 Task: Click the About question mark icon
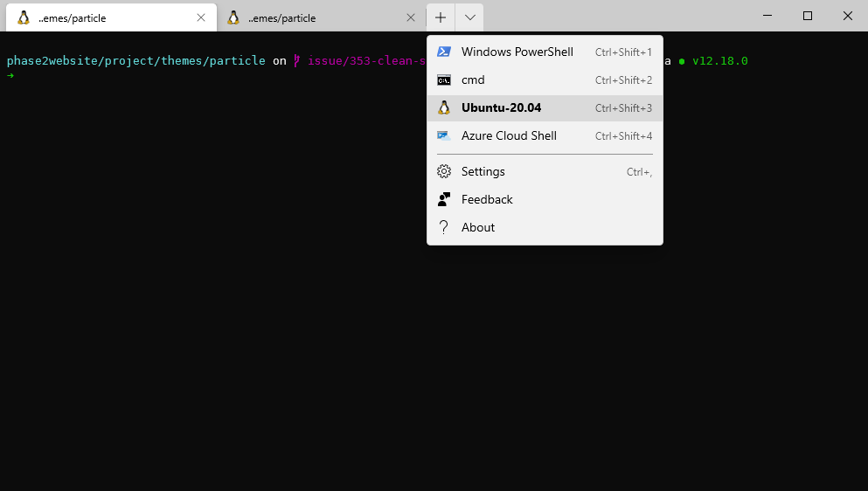444,227
